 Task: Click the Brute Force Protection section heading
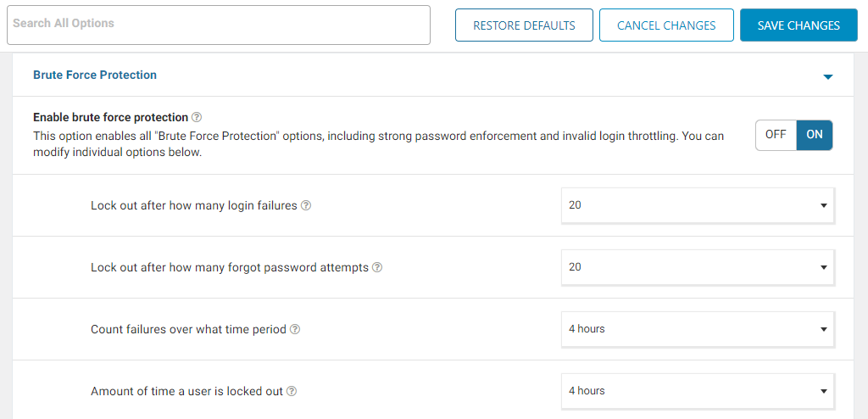[95, 75]
